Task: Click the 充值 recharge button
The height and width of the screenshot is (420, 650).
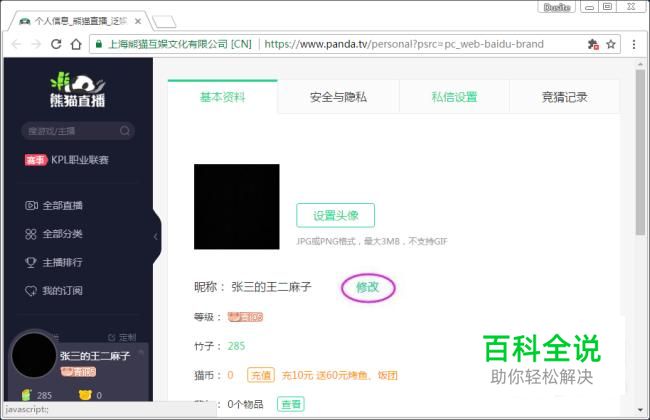Action: [261, 375]
